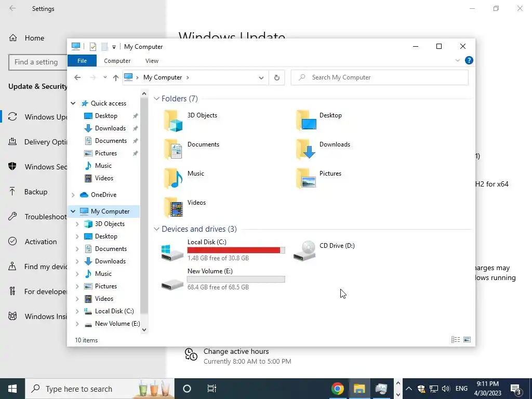Expand the ribbon with the chevron
The image size is (532, 399).
(x=458, y=60)
